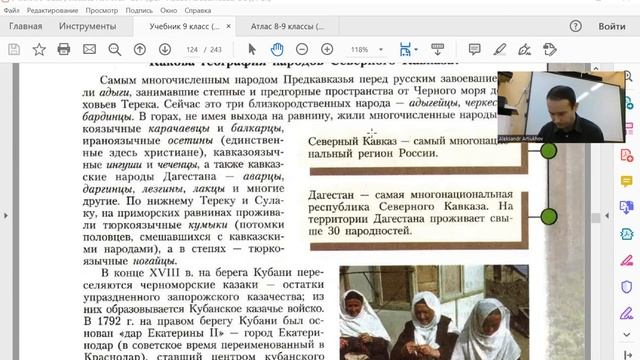Screen dimensions: 640x360
Task: Expand more tools chevron in right sidebar
Action: pos(627,335)
